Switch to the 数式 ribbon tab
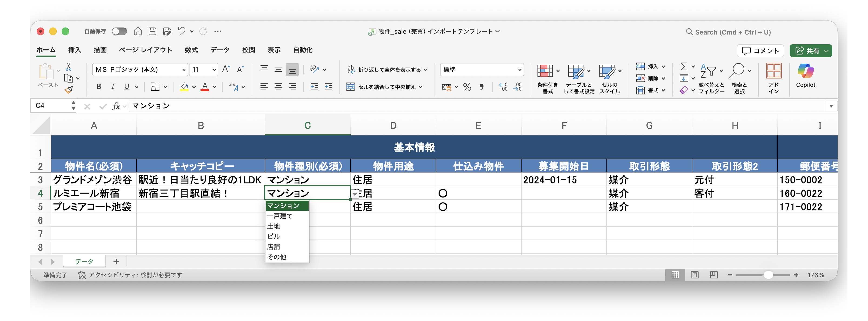Screen dimensions: 868x321 pos(191,50)
